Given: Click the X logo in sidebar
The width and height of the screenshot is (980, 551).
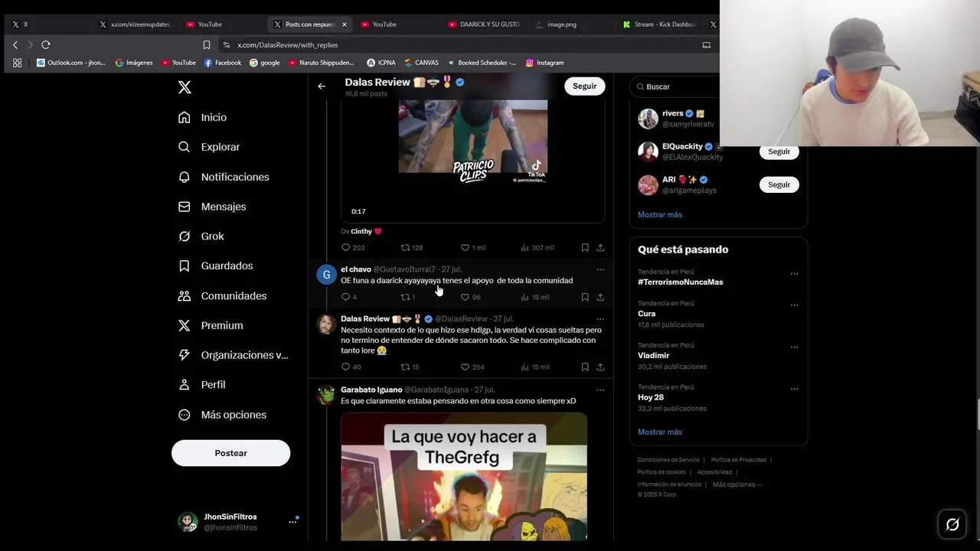Looking at the screenshot, I should (185, 87).
